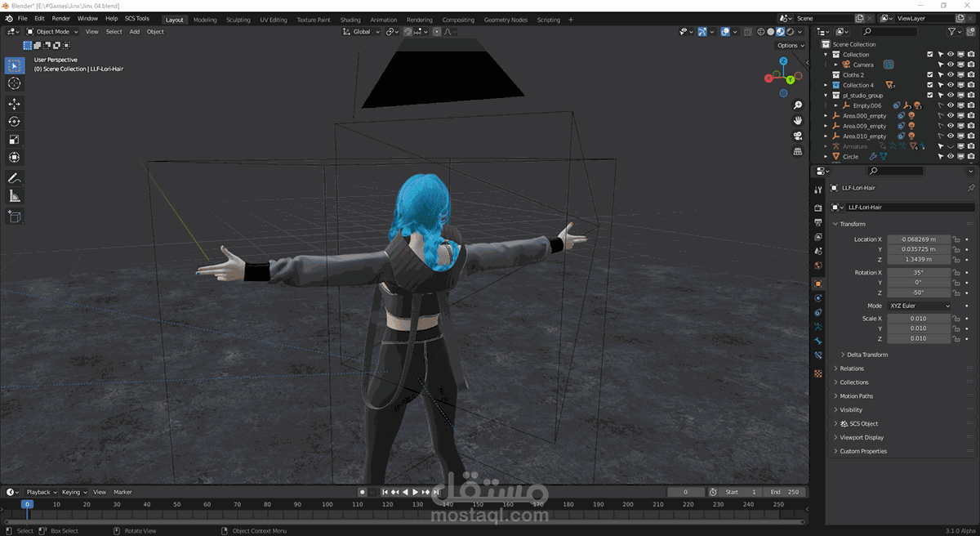The width and height of the screenshot is (980, 536).
Task: Toggle camera view with the camera icon
Action: pyautogui.click(x=797, y=136)
